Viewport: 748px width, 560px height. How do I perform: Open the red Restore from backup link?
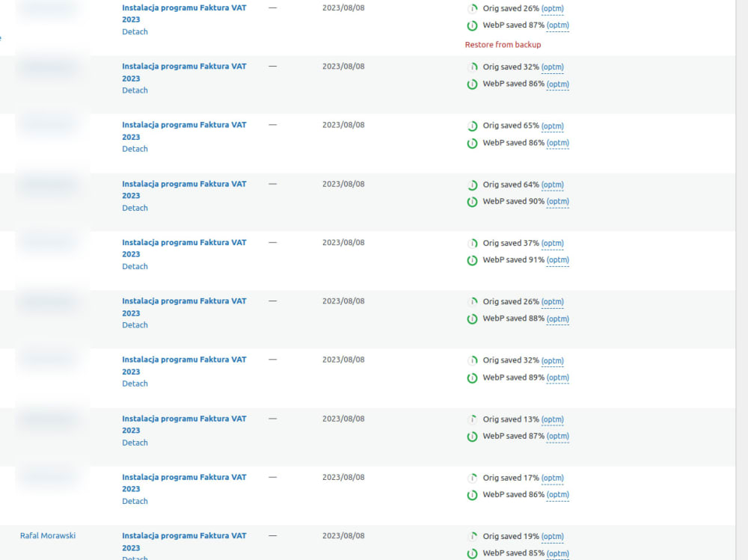click(x=503, y=44)
